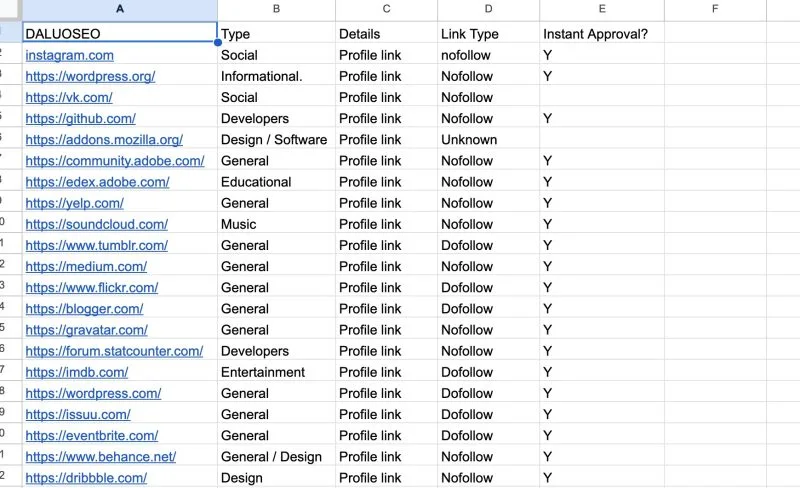Select Y cell in dribbble row
This screenshot has width=800, height=488.
tap(602, 478)
